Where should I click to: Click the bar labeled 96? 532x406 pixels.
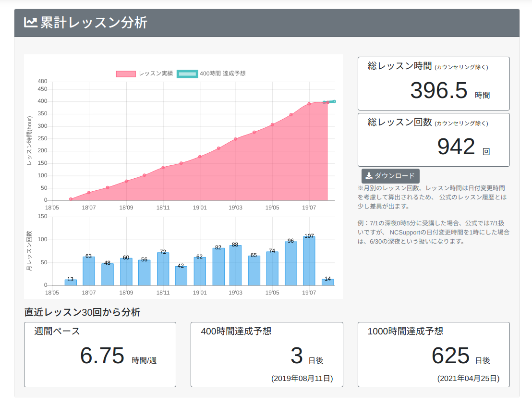pos(291,263)
